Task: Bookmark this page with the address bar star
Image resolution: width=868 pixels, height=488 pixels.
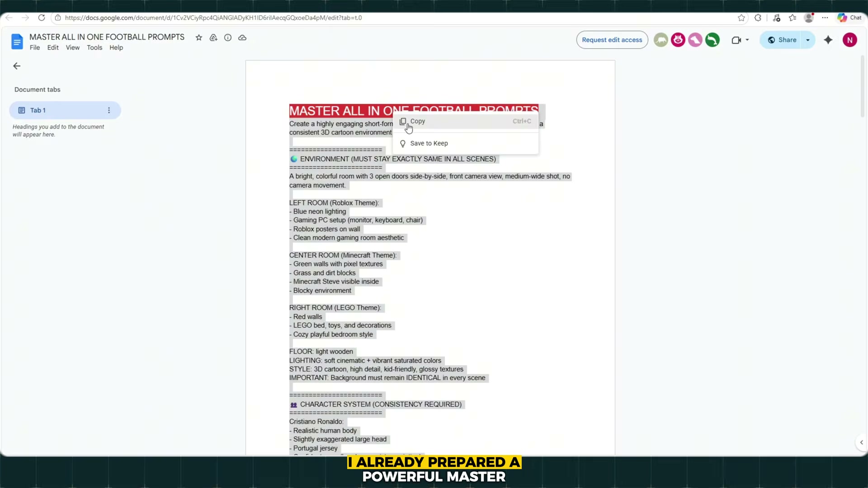Action: tap(741, 18)
